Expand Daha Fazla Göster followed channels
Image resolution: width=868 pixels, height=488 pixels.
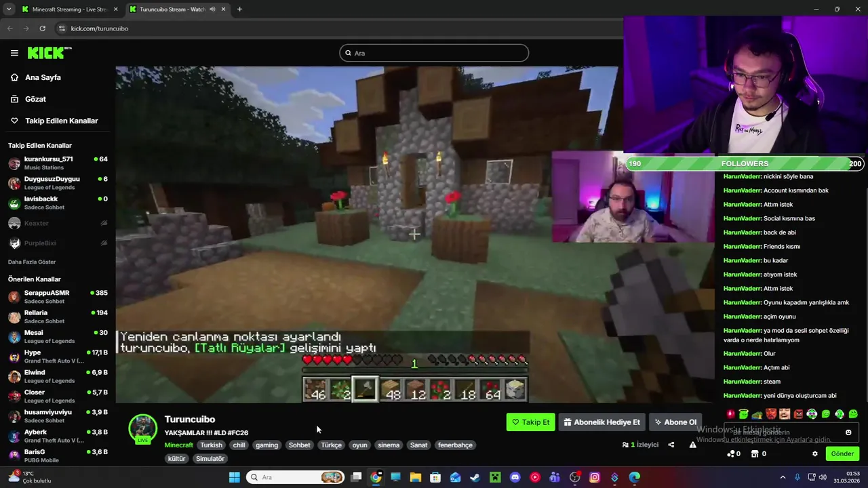(32, 262)
